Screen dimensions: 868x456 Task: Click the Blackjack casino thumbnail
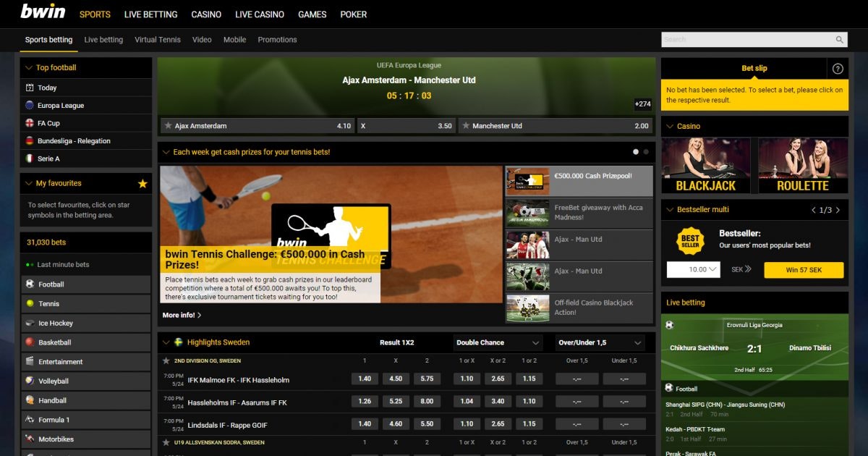pos(705,166)
